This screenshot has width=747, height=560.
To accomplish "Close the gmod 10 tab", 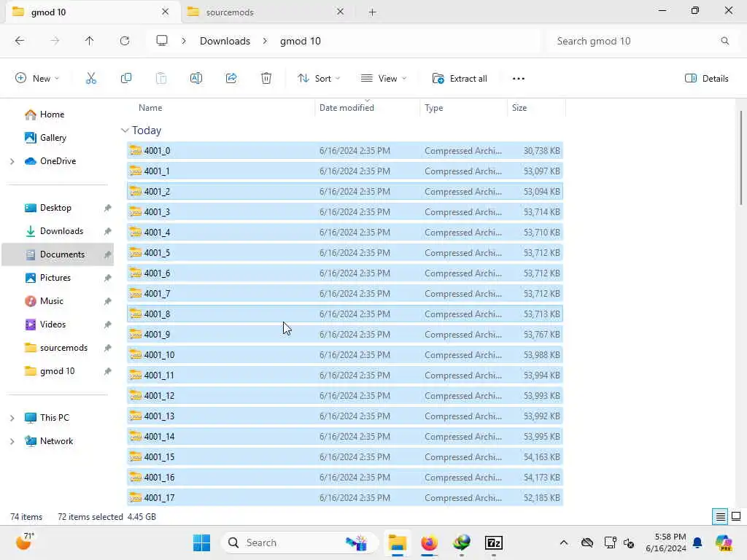I will pos(165,12).
